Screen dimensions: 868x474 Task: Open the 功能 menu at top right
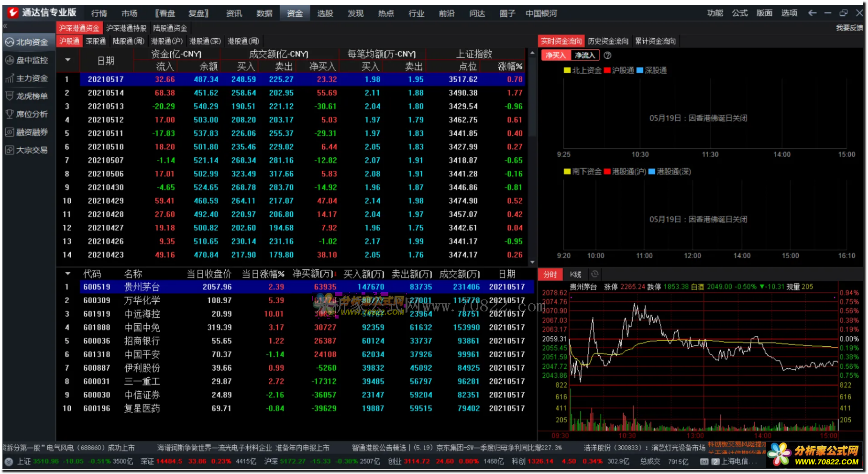pos(715,13)
